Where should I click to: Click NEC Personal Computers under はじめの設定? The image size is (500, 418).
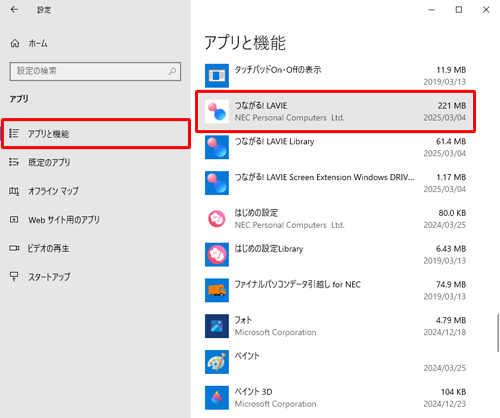[x=289, y=225]
